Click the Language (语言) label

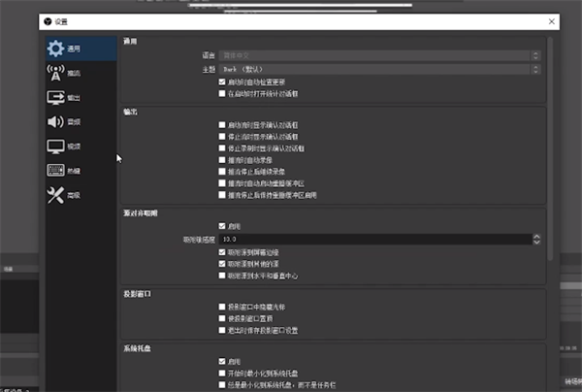[x=209, y=55]
